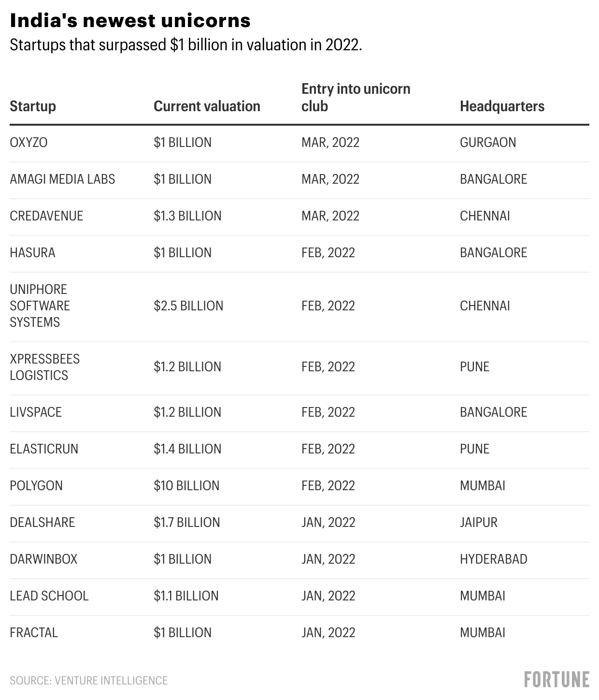The height and width of the screenshot is (700, 599).
Task: Click the Source: Venture Intelligence text
Action: tap(88, 681)
